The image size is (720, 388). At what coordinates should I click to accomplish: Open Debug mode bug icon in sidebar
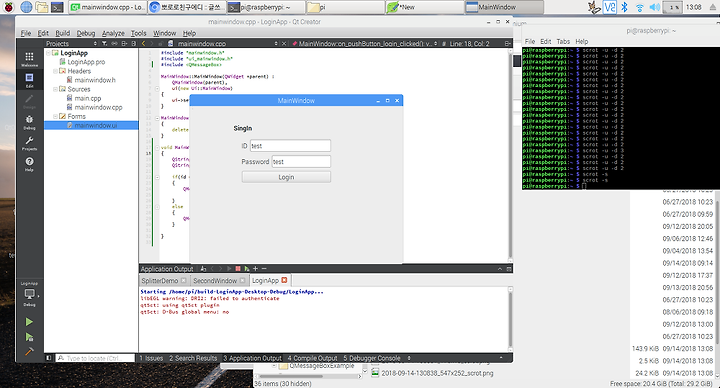tap(29, 122)
